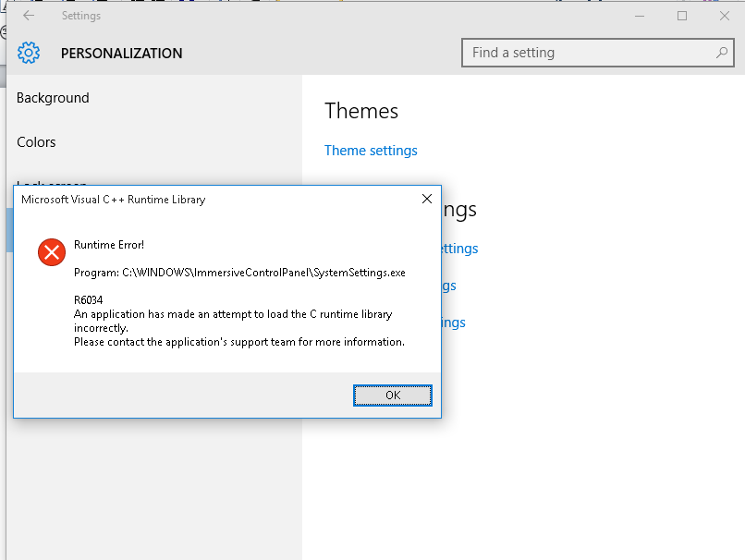Open the Theme settings link
The width and height of the screenshot is (745, 560).
[371, 151]
